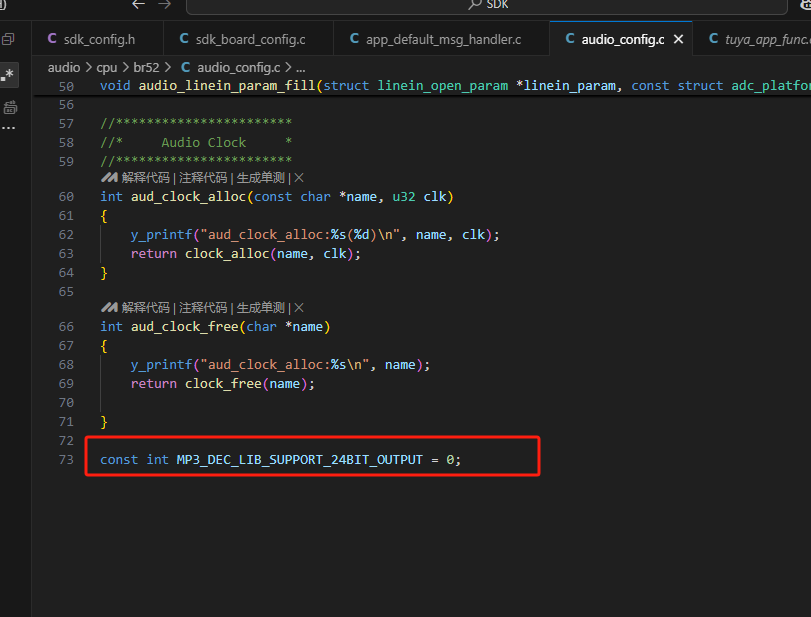Open the more options ellipsis in sidebar

pos(8,128)
